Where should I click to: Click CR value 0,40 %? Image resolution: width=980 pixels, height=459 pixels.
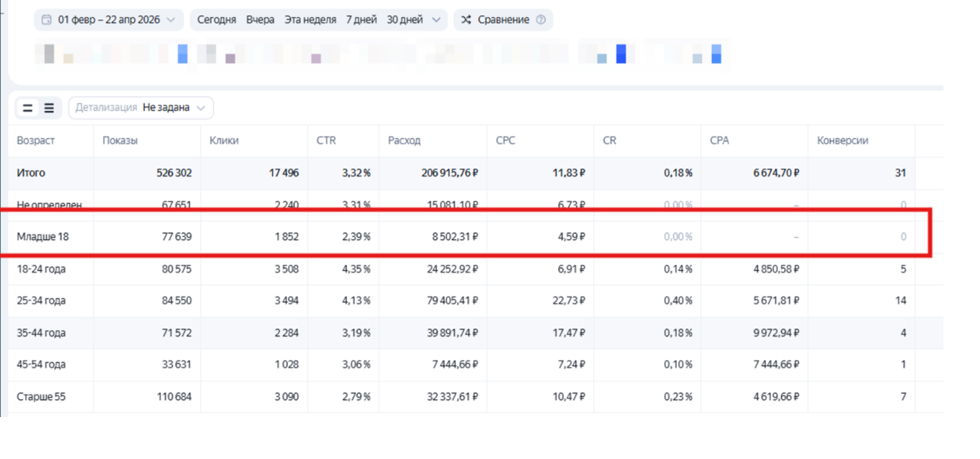pos(678,301)
